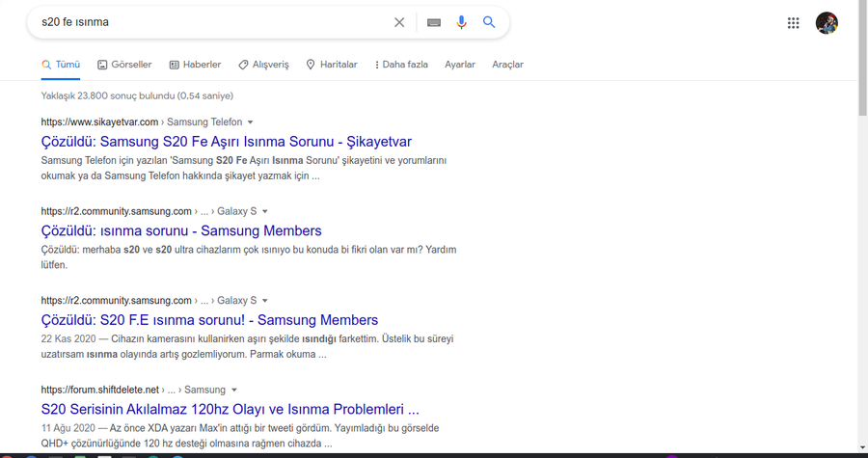Open Samsung S20 Fe Aşırı Isınma Sorunu result
The height and width of the screenshot is (458, 868).
pos(226,142)
